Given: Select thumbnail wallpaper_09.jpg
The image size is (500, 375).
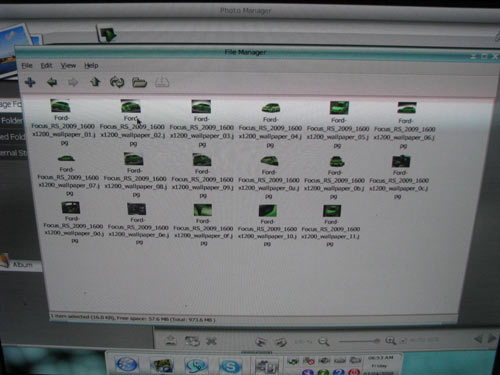Looking at the screenshot, I should (x=202, y=160).
